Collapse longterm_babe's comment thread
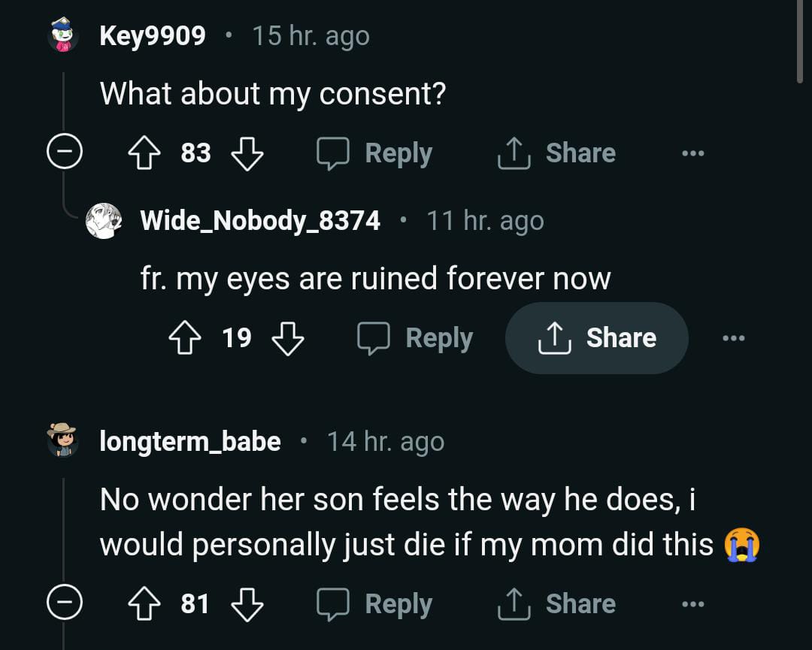 [64, 604]
